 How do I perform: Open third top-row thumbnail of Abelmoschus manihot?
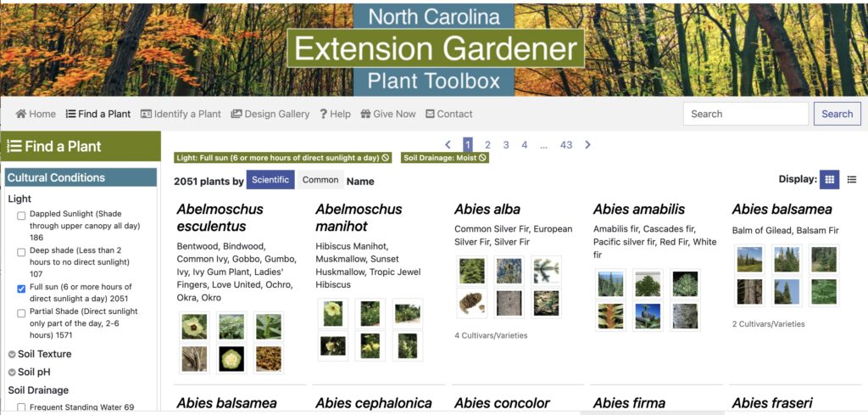408,314
